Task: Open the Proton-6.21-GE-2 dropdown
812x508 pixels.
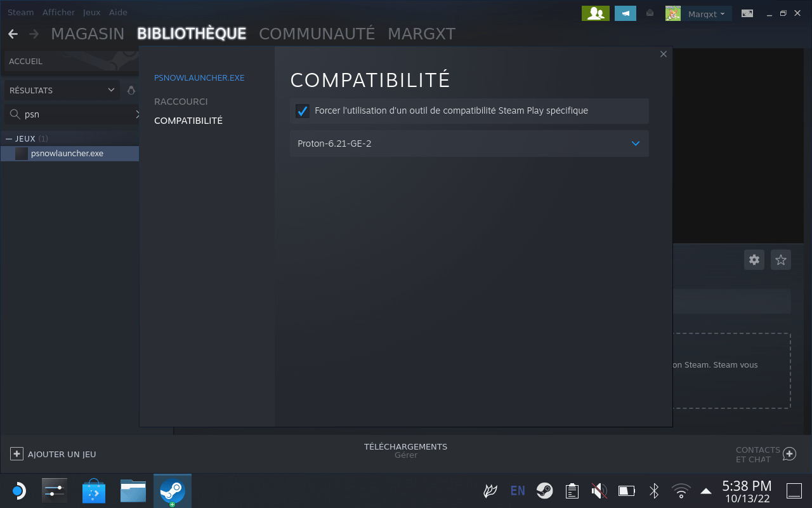Action: [x=469, y=144]
